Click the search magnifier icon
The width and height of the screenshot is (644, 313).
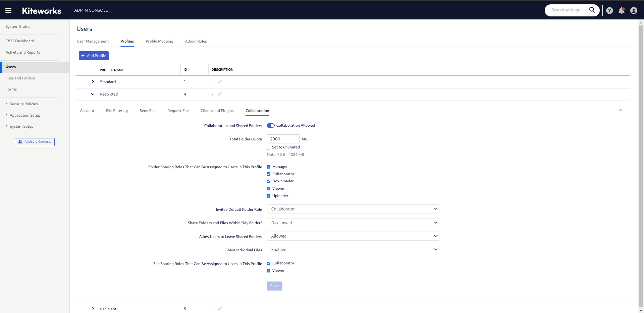(x=592, y=10)
